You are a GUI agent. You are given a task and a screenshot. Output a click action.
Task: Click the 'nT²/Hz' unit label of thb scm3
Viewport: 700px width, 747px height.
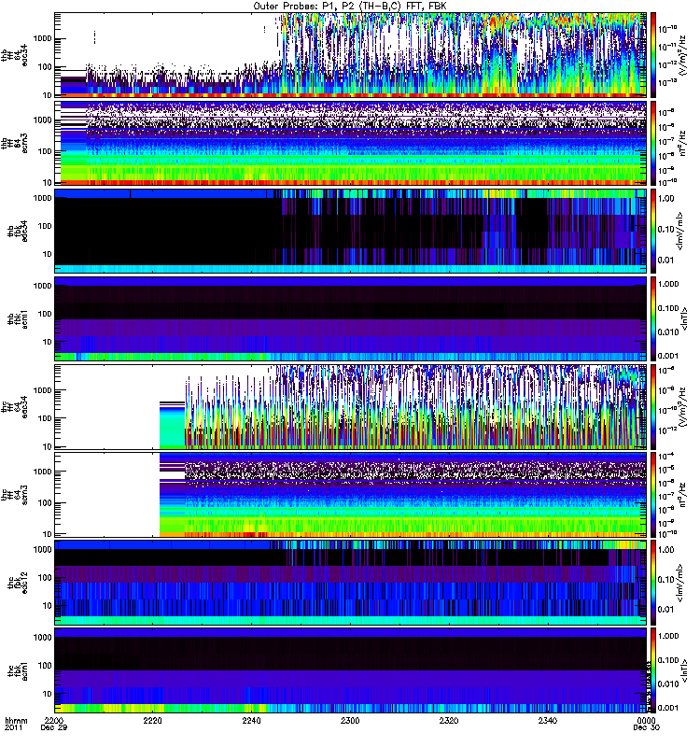[682, 144]
